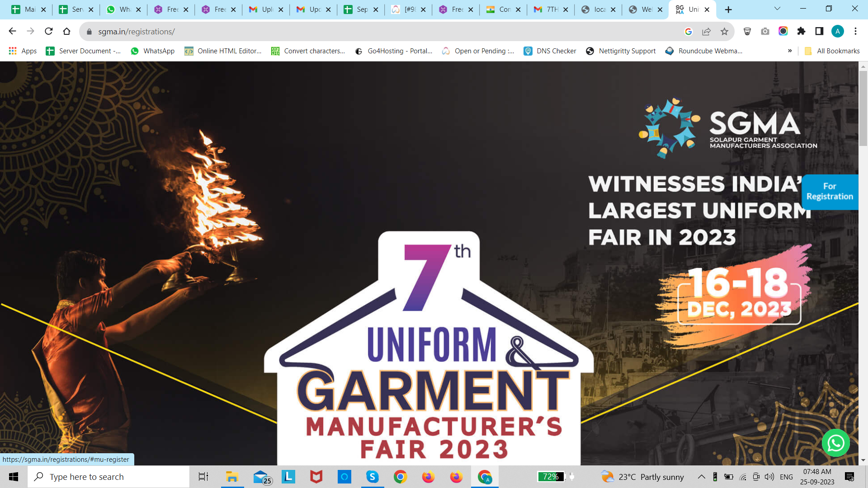The width and height of the screenshot is (868, 488).
Task: Reload the sgma.in page
Action: coord(48,31)
